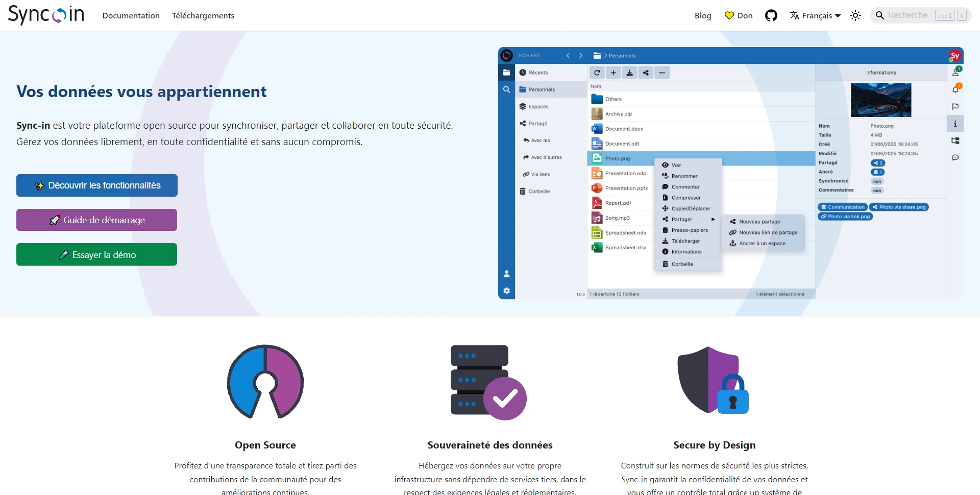Click the settings gear in preview sidebar
Image resolution: width=980 pixels, height=495 pixels.
[x=506, y=291]
